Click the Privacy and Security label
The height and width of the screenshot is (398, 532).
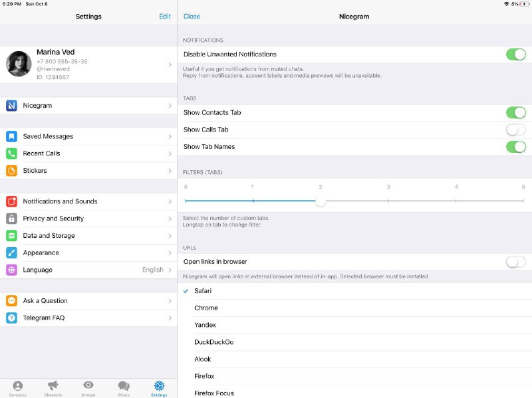point(53,219)
